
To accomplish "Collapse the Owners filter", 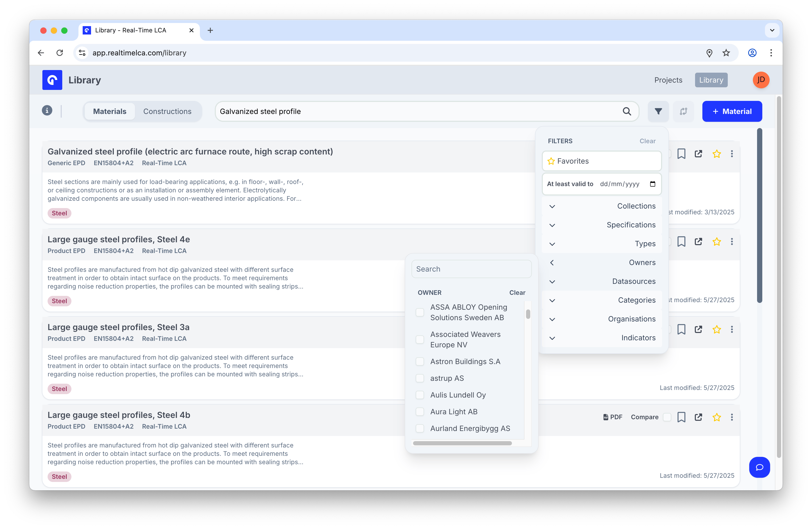I will 601,262.
